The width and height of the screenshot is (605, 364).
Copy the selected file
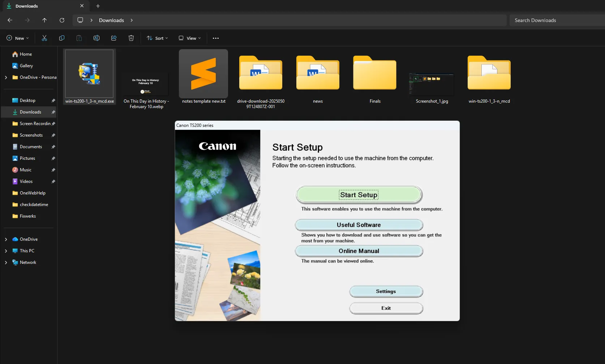pos(61,38)
